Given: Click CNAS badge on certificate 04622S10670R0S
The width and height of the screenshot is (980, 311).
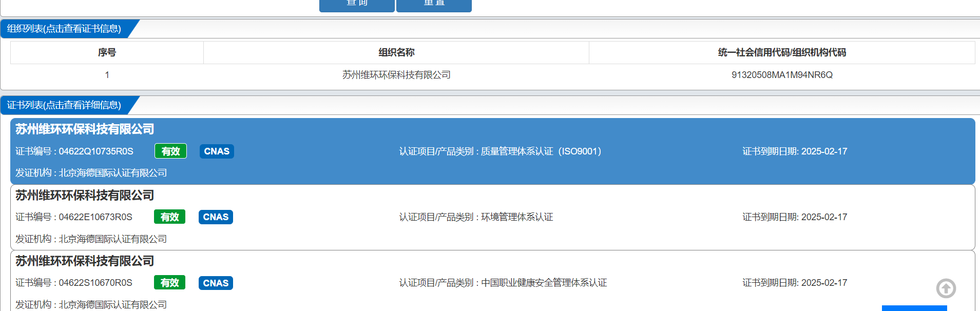Looking at the screenshot, I should pos(216,283).
